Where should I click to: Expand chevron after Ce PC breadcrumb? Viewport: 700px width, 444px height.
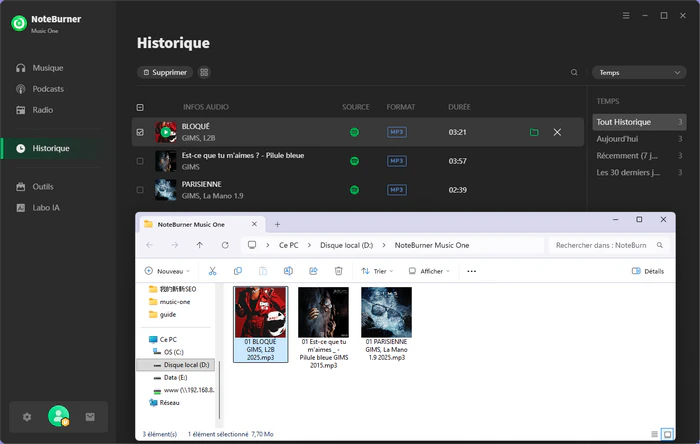click(x=309, y=245)
